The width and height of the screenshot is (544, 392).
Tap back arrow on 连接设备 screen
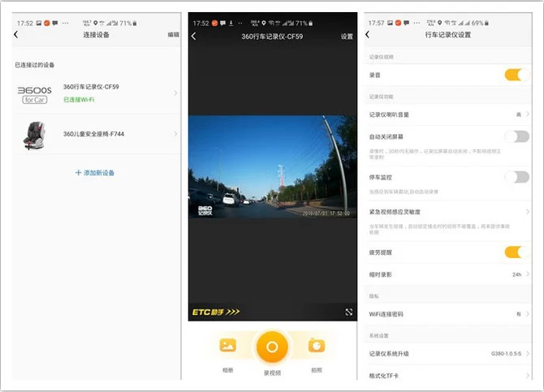point(15,35)
